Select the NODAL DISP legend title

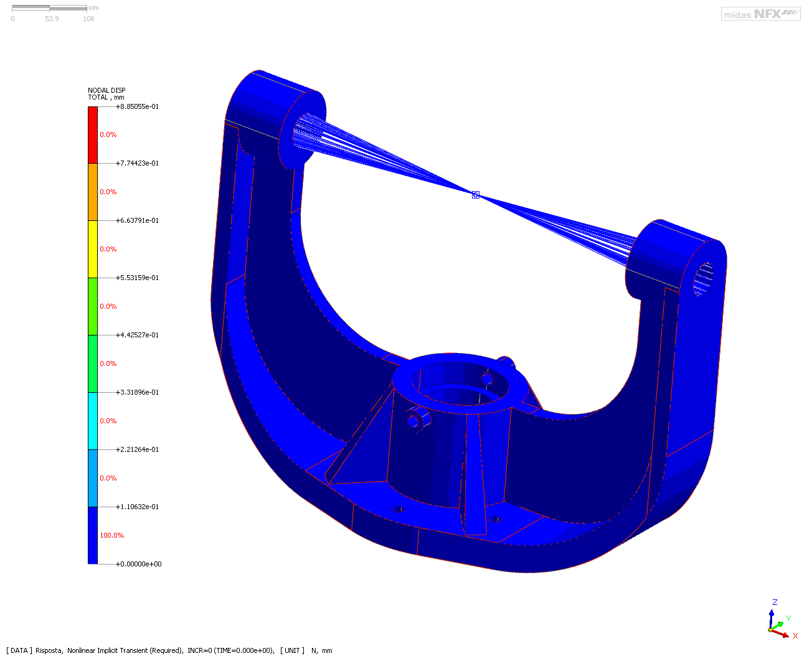point(106,90)
